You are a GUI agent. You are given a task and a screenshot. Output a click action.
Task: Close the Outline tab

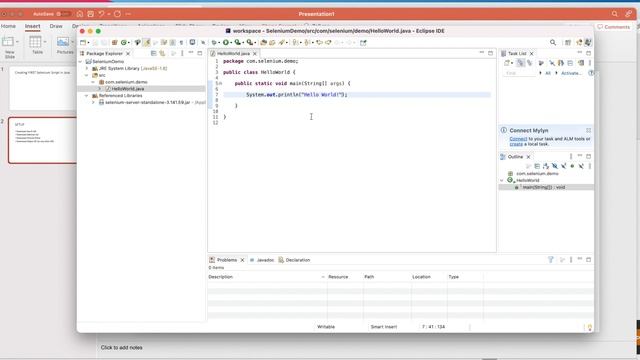pos(529,157)
